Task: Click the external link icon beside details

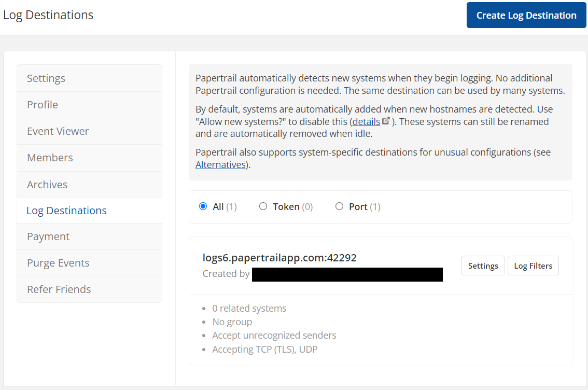Action: pyautogui.click(x=386, y=121)
